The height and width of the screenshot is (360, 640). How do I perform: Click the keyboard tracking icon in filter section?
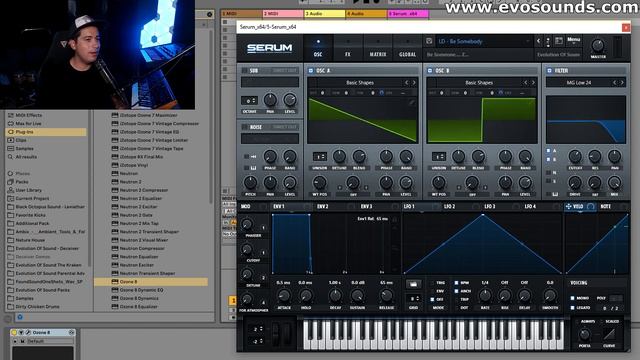[555, 194]
